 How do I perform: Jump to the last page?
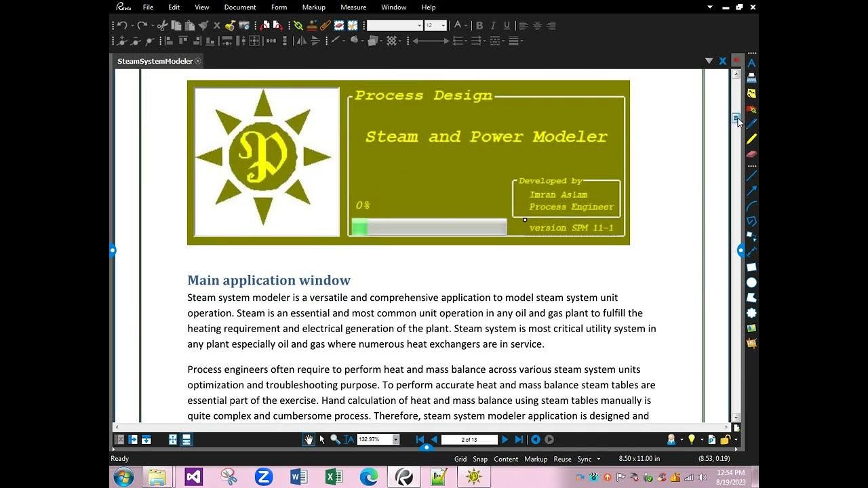pos(519,439)
